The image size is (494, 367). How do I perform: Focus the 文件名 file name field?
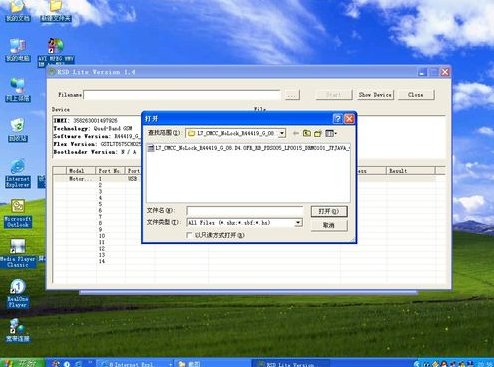(245, 211)
